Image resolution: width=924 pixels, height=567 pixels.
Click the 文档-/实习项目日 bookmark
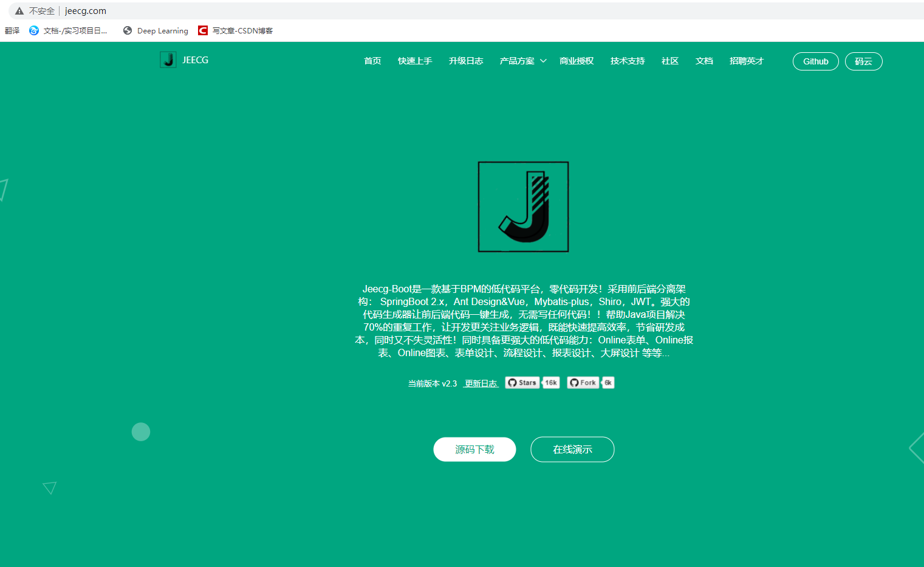67,30
